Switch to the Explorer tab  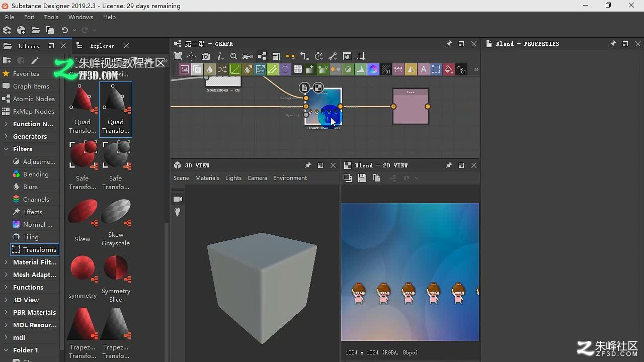102,46
